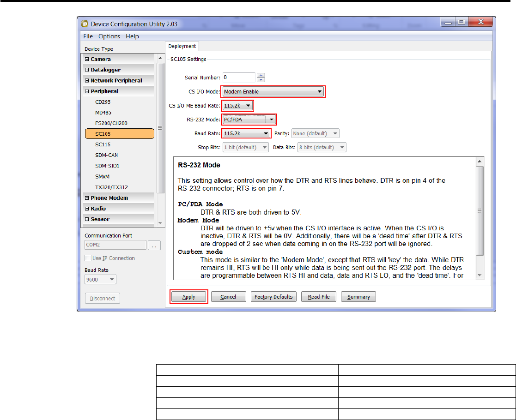Open the RS-232 Mode dropdown
The image size is (516, 420).
[x=249, y=120]
